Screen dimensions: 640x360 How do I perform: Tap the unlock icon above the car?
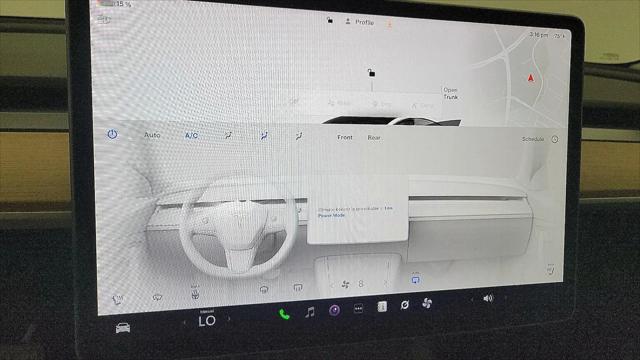pyautogui.click(x=371, y=73)
